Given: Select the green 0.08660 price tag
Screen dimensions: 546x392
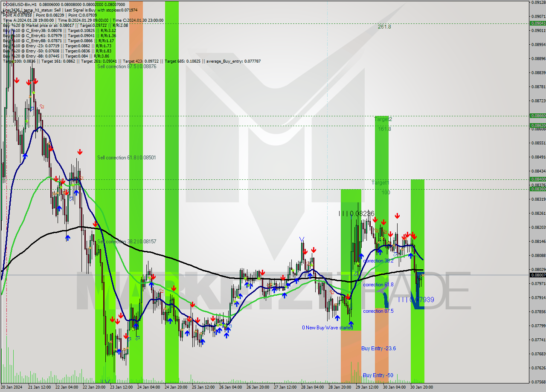Looking at the screenshot, I should point(538,115).
